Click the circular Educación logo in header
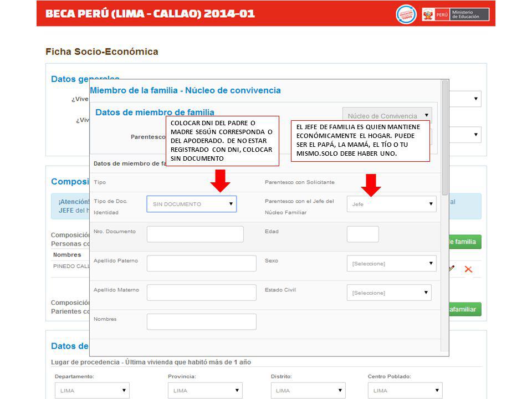Viewport: 532px width, 399px height. [x=406, y=14]
